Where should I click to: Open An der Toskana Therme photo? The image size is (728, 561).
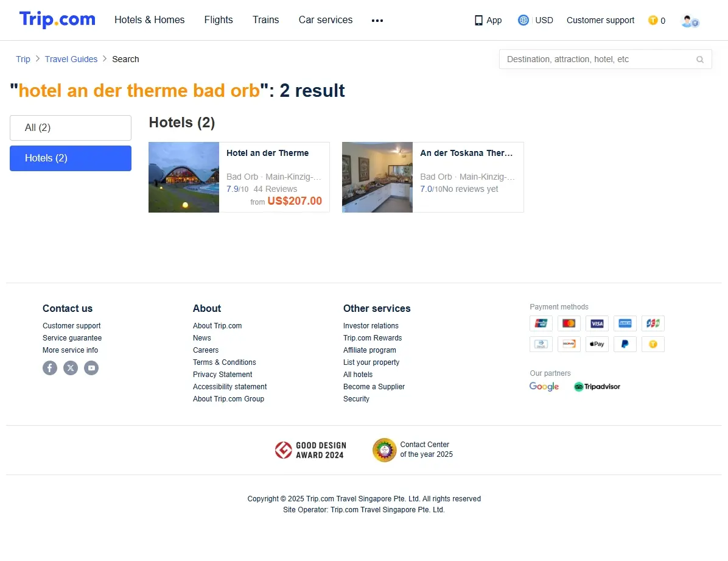(377, 177)
